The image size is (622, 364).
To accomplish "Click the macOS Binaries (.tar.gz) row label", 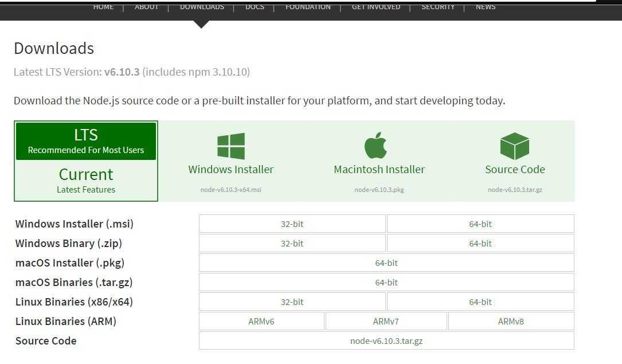I will pos(74,282).
